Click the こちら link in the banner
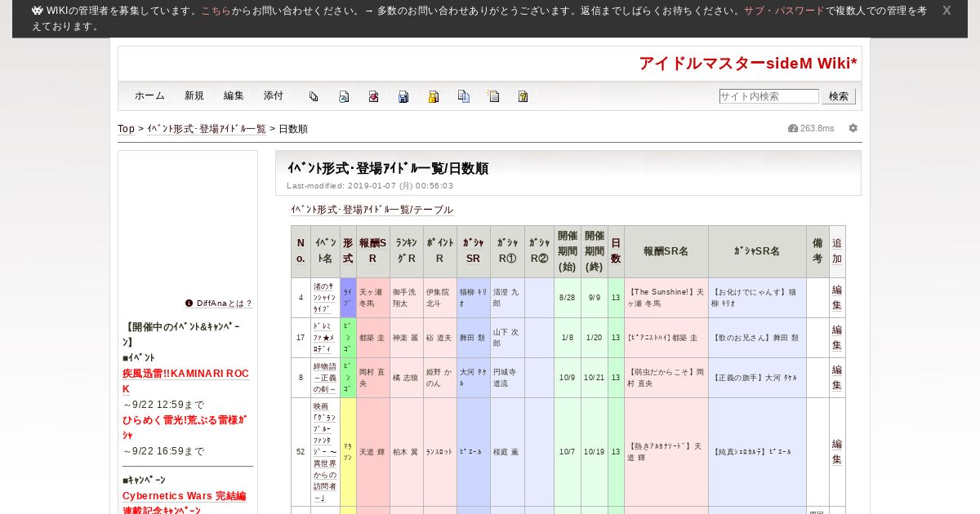 [x=216, y=11]
